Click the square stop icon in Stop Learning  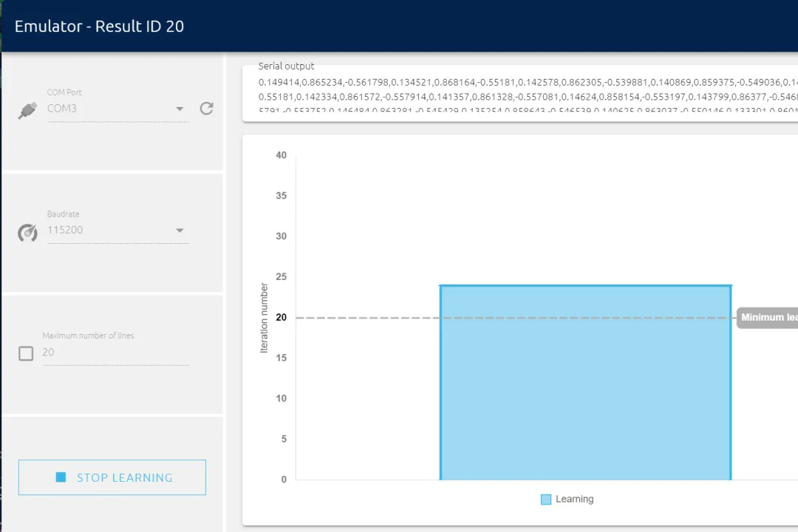tap(61, 477)
